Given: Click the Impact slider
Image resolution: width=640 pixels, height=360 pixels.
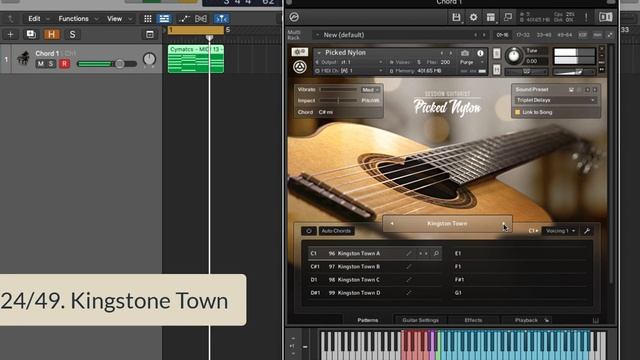Looking at the screenshot, I should tap(338, 100).
